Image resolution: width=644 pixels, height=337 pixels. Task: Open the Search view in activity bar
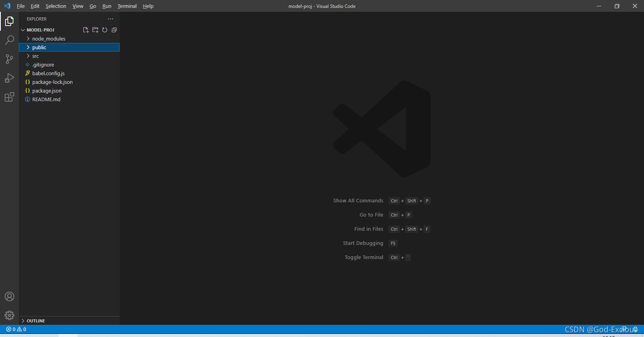tap(9, 40)
